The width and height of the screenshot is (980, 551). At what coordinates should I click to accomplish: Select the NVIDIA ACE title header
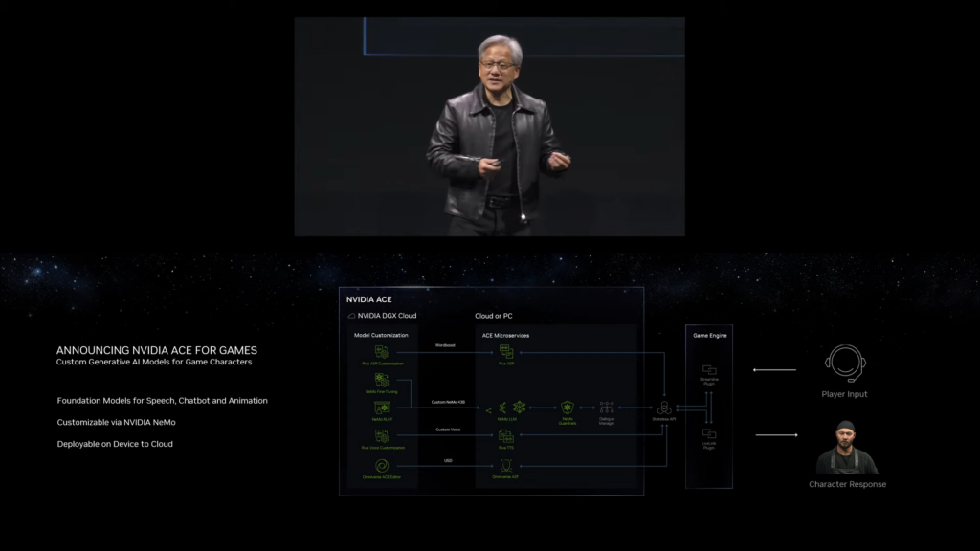click(369, 299)
